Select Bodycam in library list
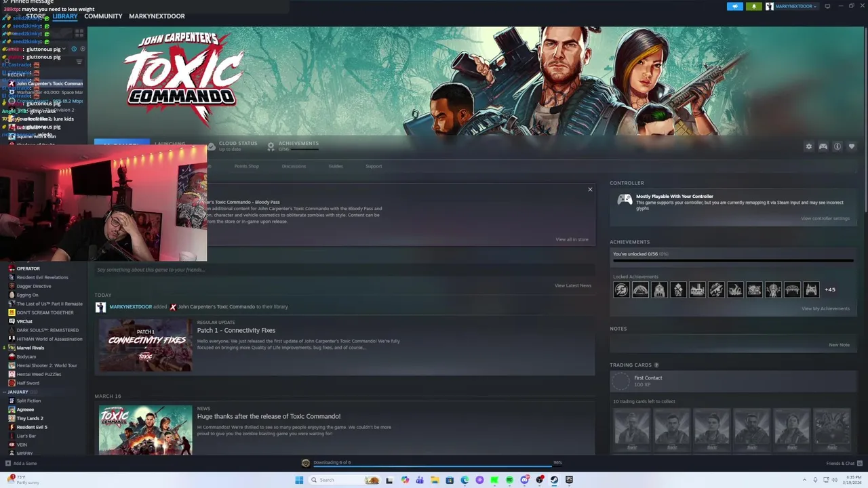Image resolution: width=868 pixels, height=488 pixels. pyautogui.click(x=26, y=357)
